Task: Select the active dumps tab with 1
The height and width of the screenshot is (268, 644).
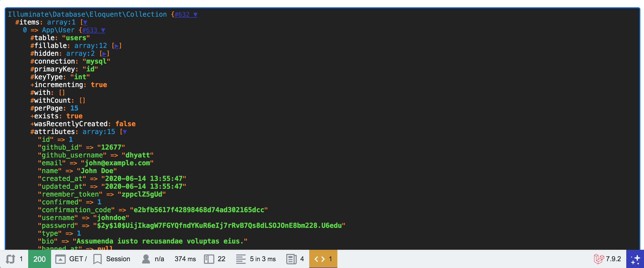Action: click(323, 259)
